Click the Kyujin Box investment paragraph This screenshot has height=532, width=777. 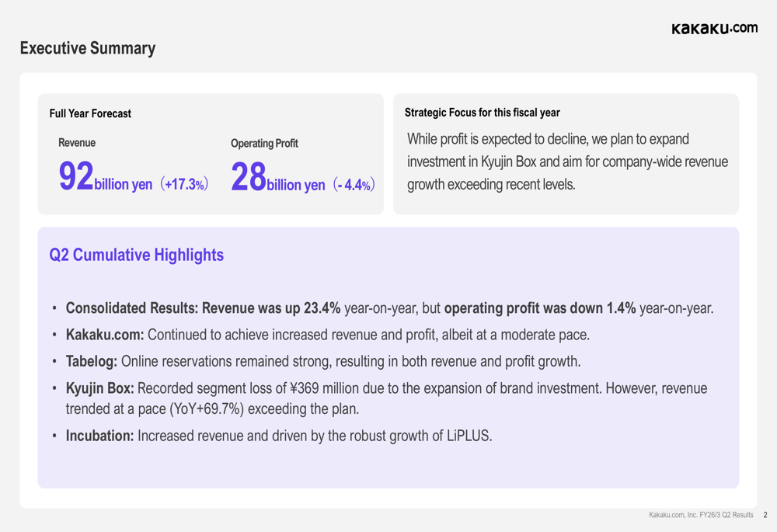point(567,162)
